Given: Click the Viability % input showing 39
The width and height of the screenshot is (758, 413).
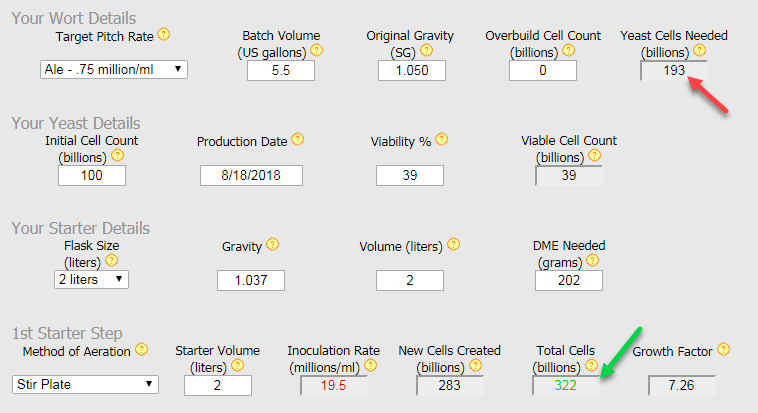Looking at the screenshot, I should 409,175.
